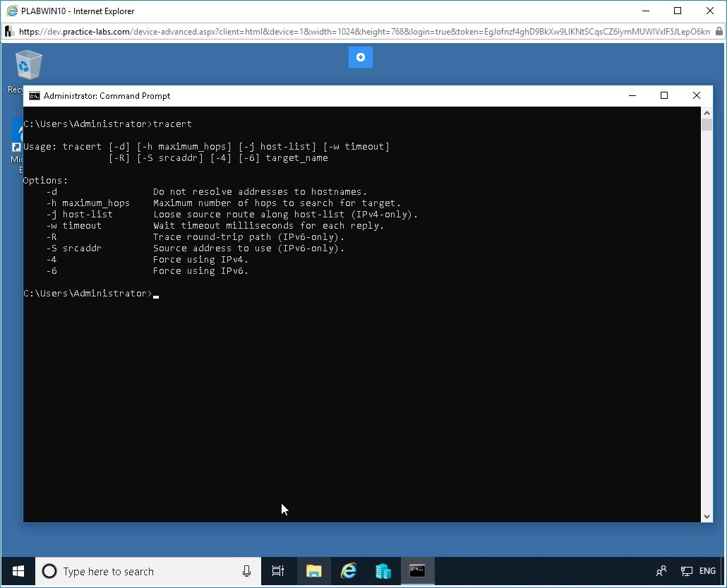Click 'target_name' in the usage line
Viewport: 727px width, 588px height.
[296, 157]
